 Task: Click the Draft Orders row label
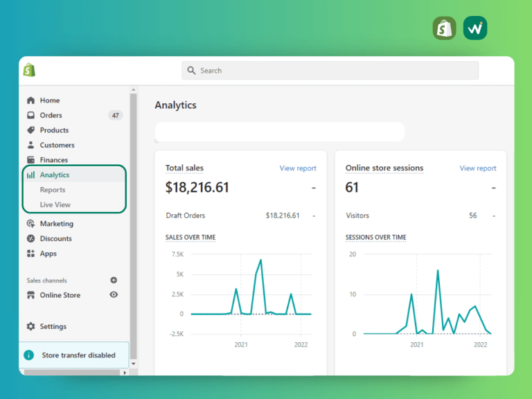point(186,215)
